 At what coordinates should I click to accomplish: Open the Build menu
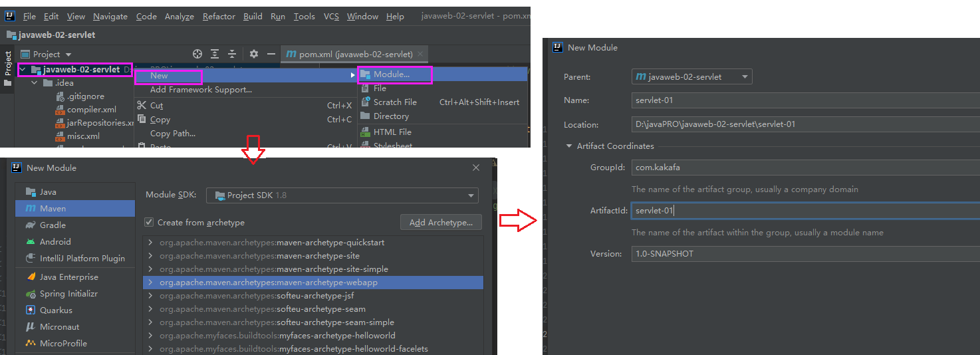tap(253, 16)
